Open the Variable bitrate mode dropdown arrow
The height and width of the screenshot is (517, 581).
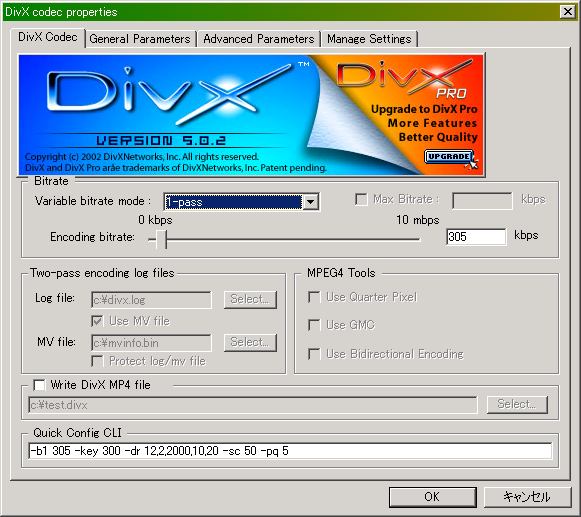310,202
